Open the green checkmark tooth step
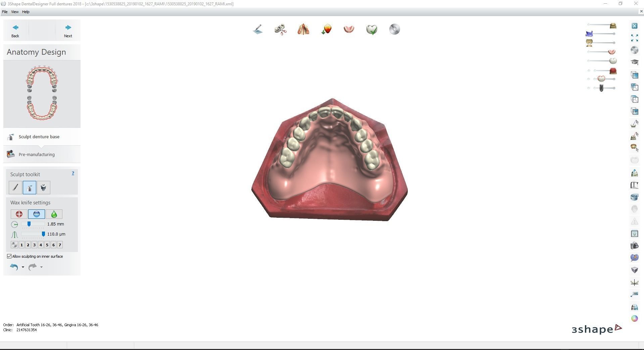 tap(372, 30)
